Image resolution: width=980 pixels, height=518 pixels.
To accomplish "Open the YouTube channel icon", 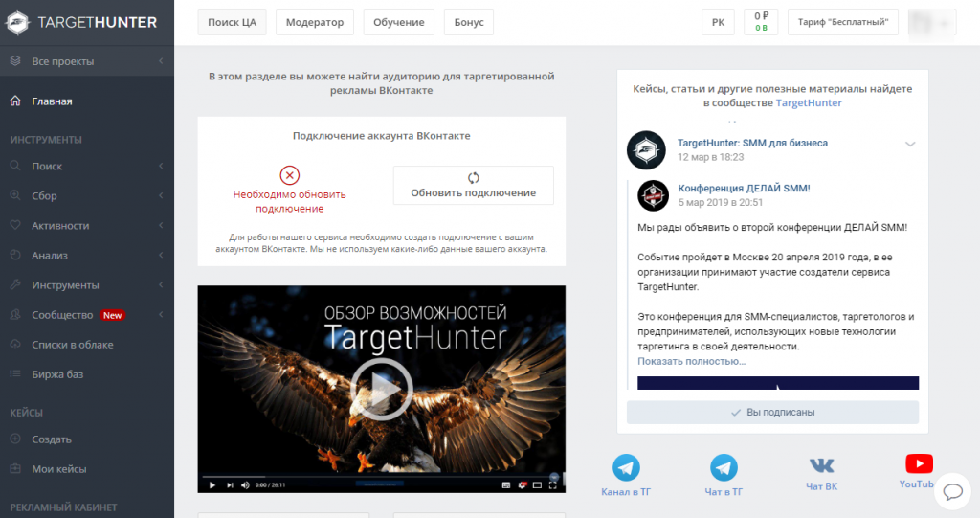I will point(919,463).
